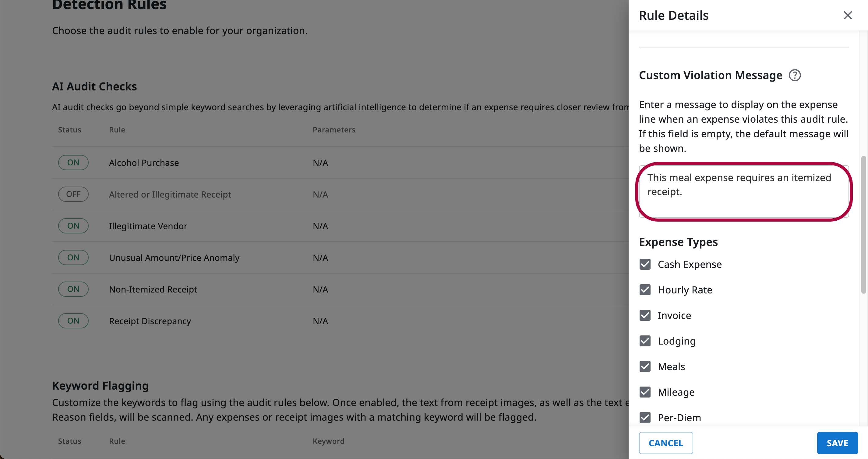Click the custom violation message text field
Screen dimensions: 868x459
[x=743, y=191]
